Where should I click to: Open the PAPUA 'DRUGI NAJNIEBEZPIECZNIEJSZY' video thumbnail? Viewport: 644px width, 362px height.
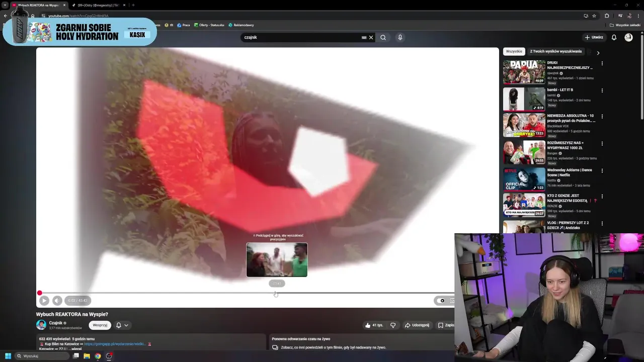(x=524, y=72)
